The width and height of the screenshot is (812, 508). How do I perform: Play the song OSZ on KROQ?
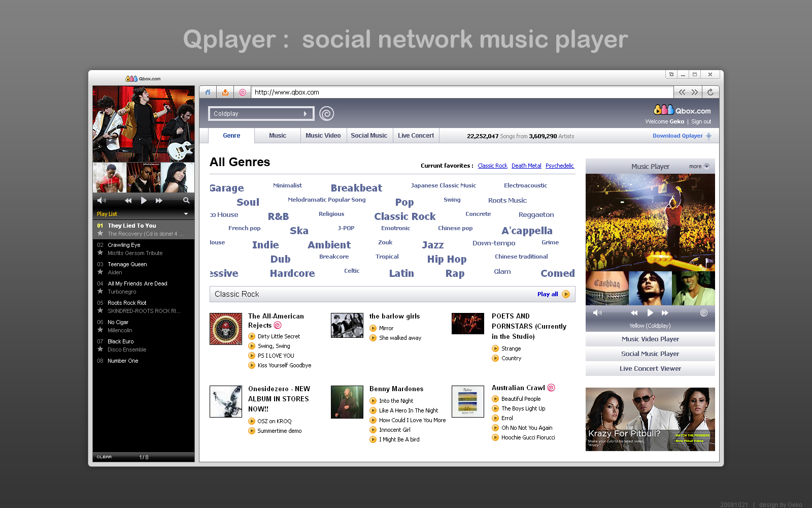252,421
